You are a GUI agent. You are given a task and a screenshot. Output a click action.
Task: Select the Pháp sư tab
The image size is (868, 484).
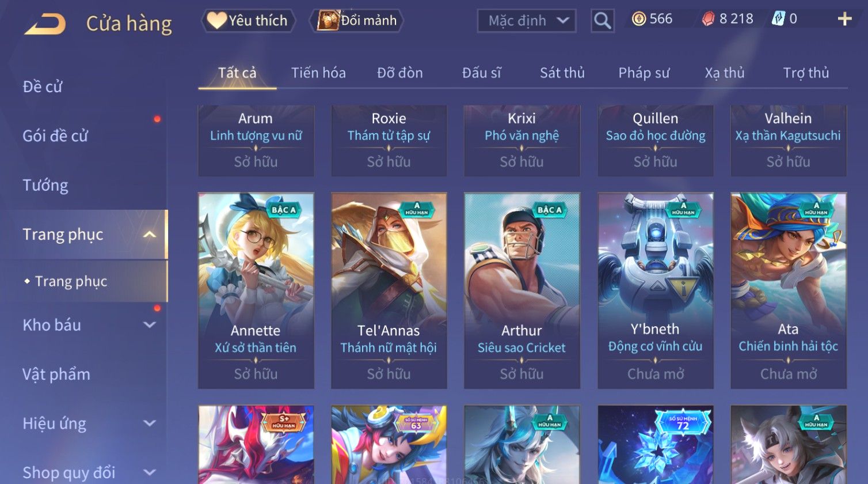(644, 73)
